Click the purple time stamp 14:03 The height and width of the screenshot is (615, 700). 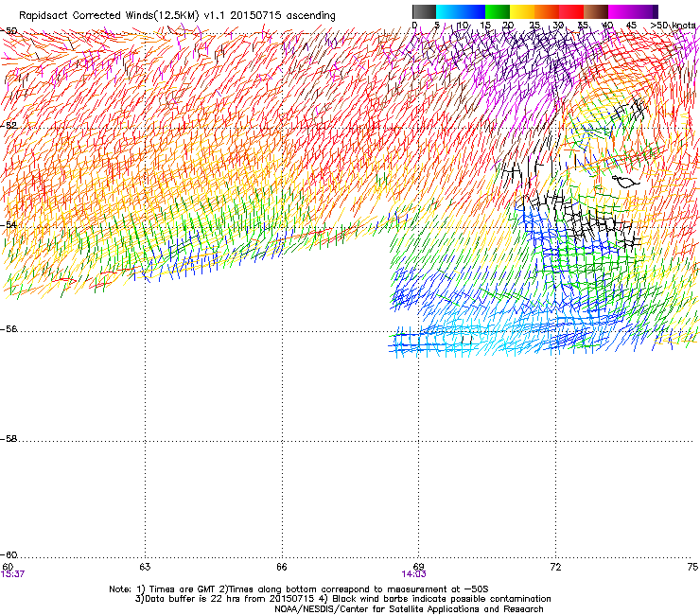click(413, 574)
